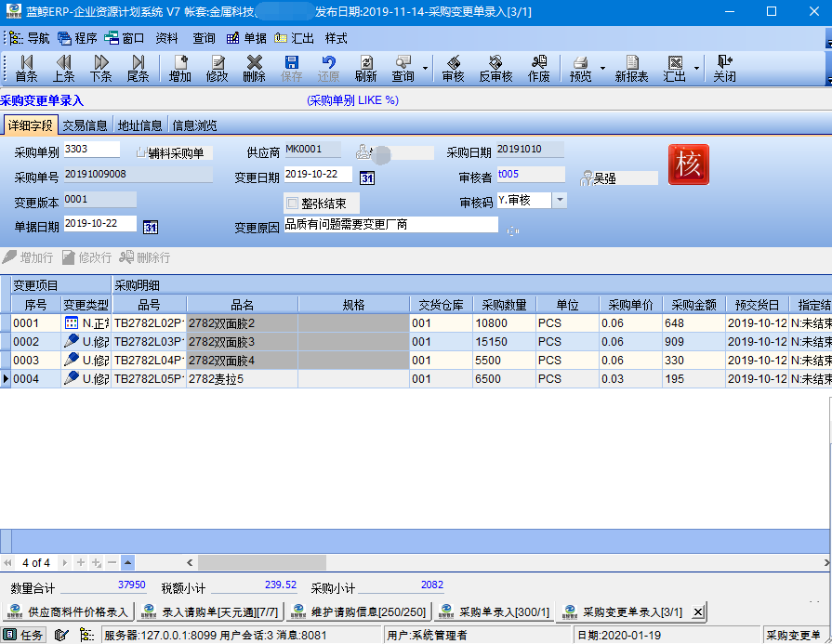This screenshot has width=832, height=644.
Task: Click the 刷新 refresh toolbar icon
Action: point(365,69)
